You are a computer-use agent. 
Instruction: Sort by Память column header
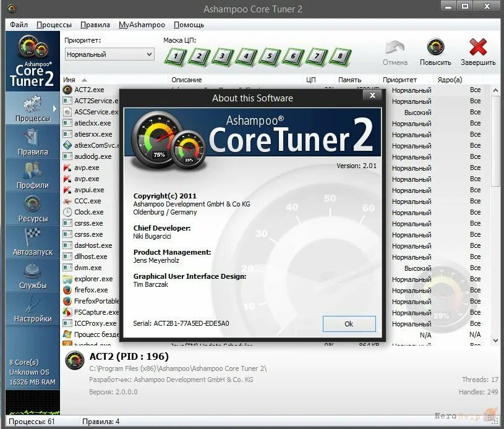pos(357,80)
